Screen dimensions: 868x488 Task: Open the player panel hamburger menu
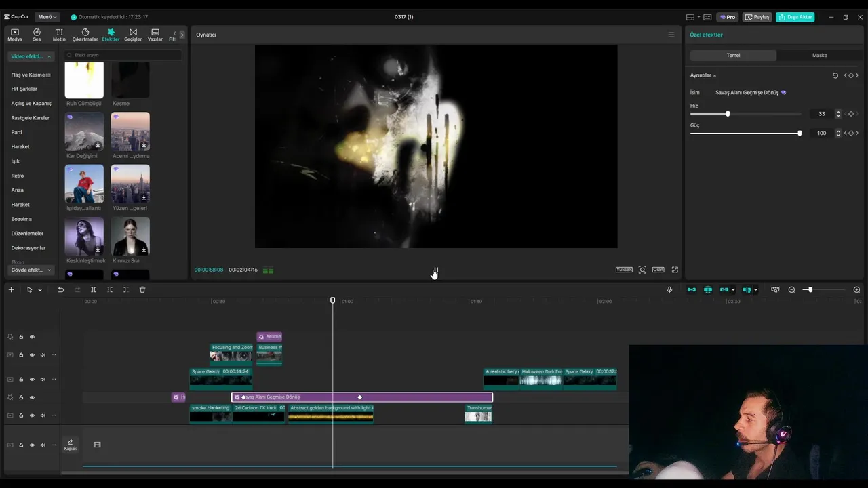[x=671, y=35]
